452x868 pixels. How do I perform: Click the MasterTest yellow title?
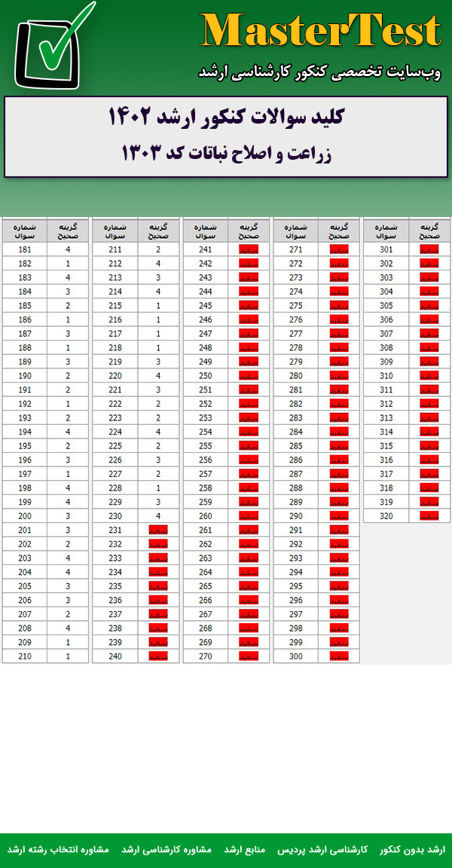click(321, 31)
